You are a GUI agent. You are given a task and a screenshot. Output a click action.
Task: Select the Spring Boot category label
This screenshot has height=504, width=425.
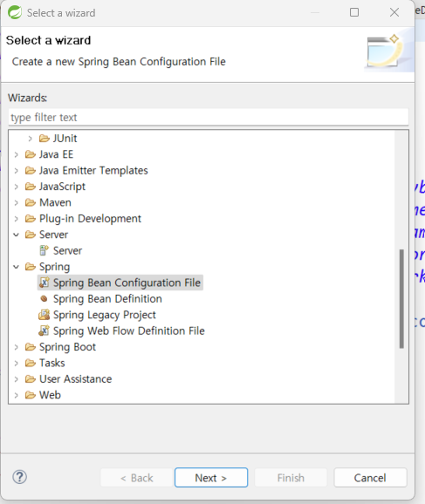click(67, 347)
